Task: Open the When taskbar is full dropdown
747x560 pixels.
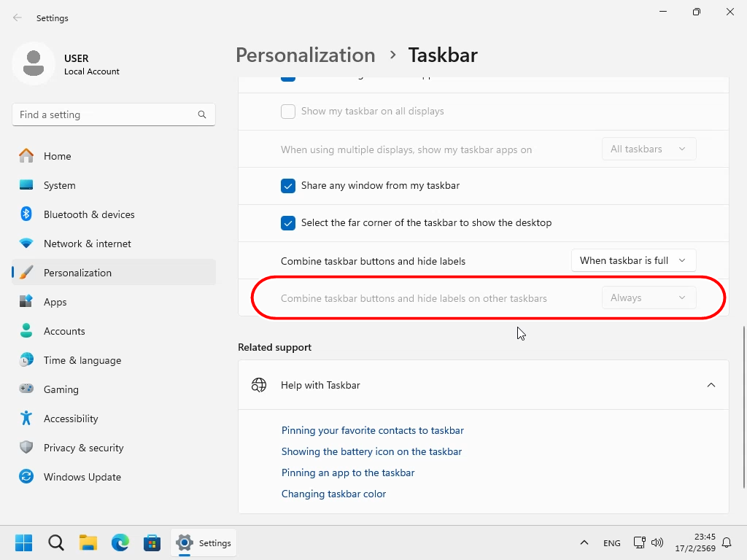Action: (x=633, y=260)
